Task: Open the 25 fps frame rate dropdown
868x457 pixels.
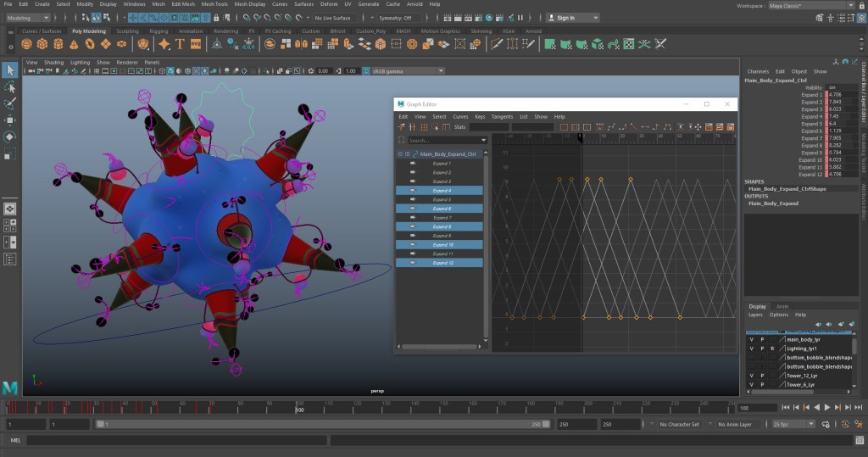Action: [793, 424]
